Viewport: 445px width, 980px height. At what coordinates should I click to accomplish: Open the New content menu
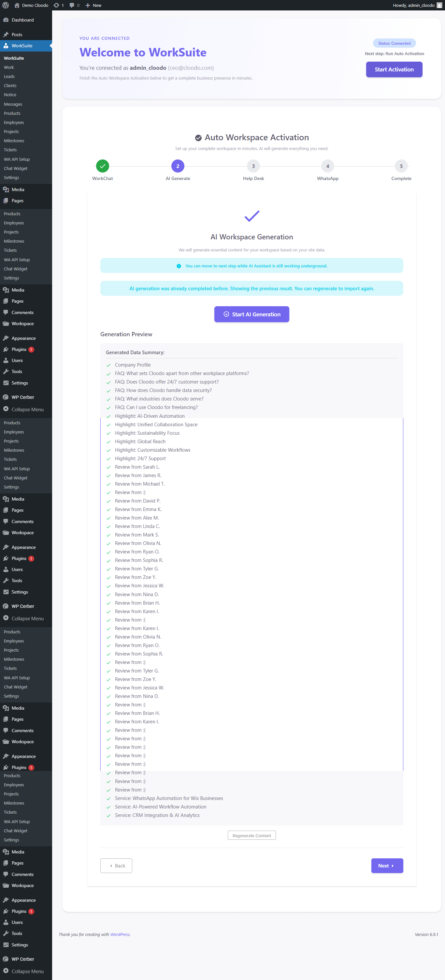pos(93,5)
